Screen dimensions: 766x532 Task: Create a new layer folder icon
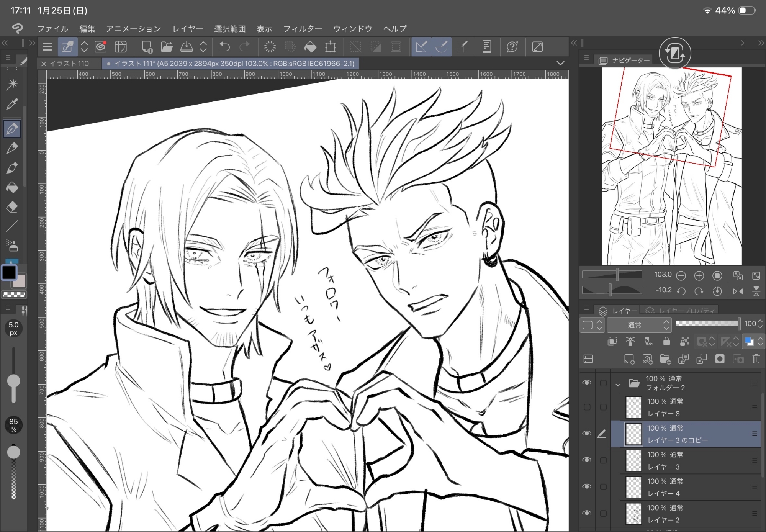click(665, 359)
